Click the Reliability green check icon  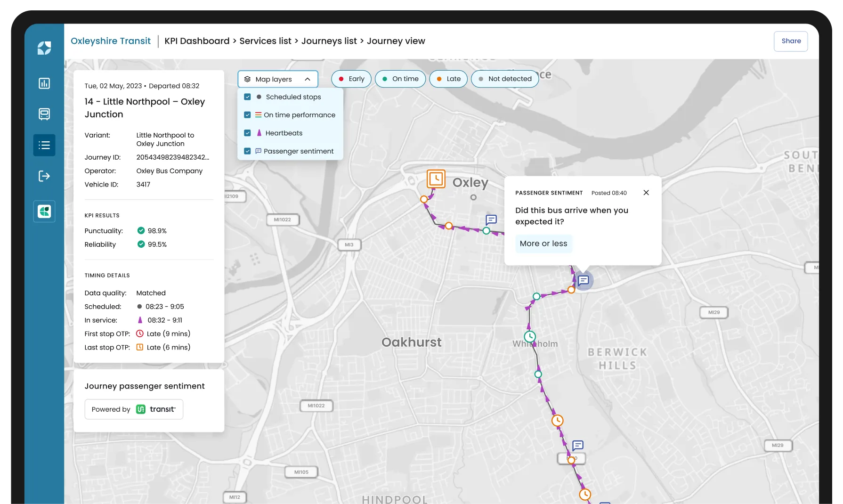tap(141, 244)
